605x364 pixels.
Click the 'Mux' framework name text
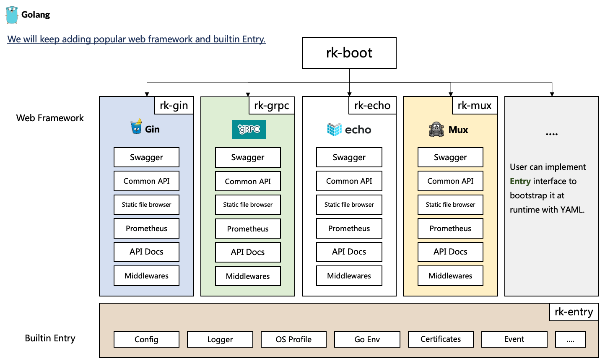[x=458, y=130]
